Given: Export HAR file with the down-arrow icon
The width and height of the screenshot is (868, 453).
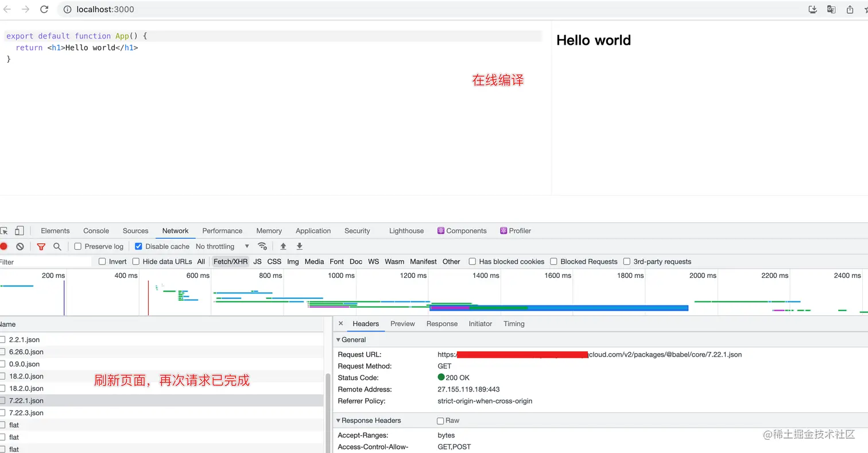Looking at the screenshot, I should [x=299, y=246].
